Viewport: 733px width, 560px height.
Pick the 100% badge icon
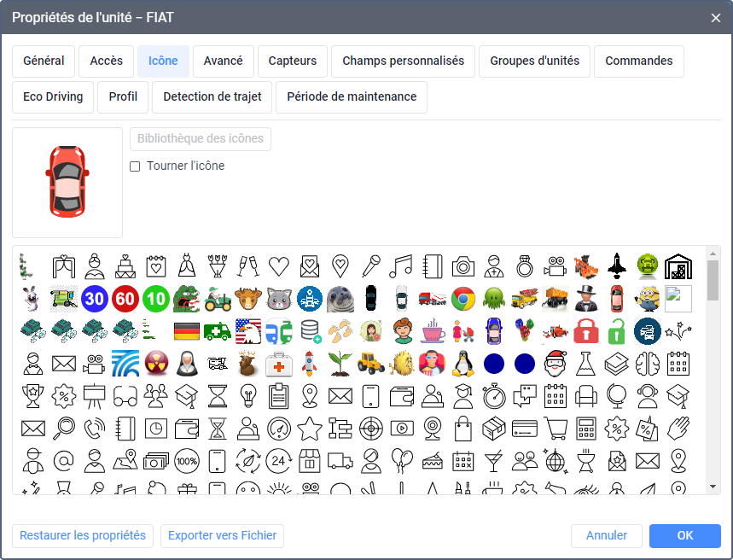click(187, 461)
